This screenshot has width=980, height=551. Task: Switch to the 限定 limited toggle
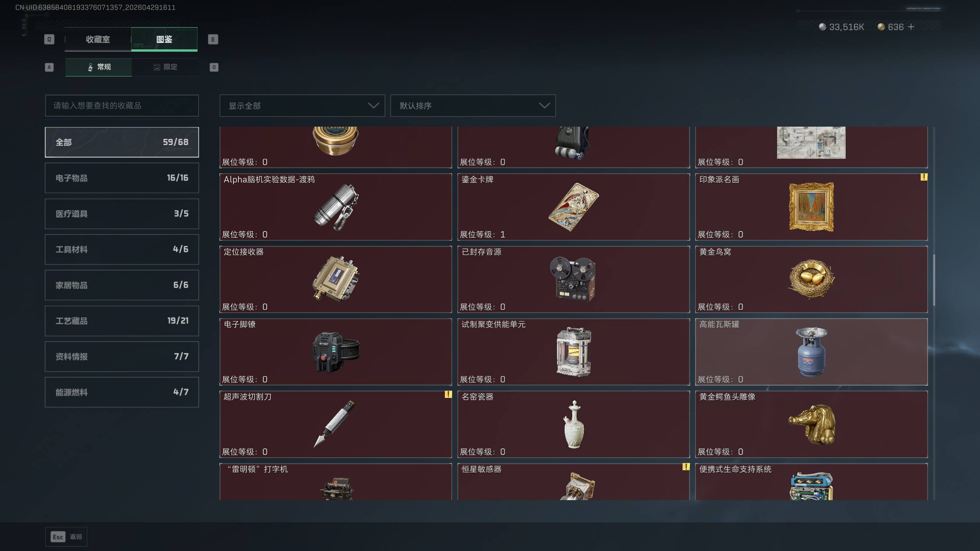(x=165, y=67)
